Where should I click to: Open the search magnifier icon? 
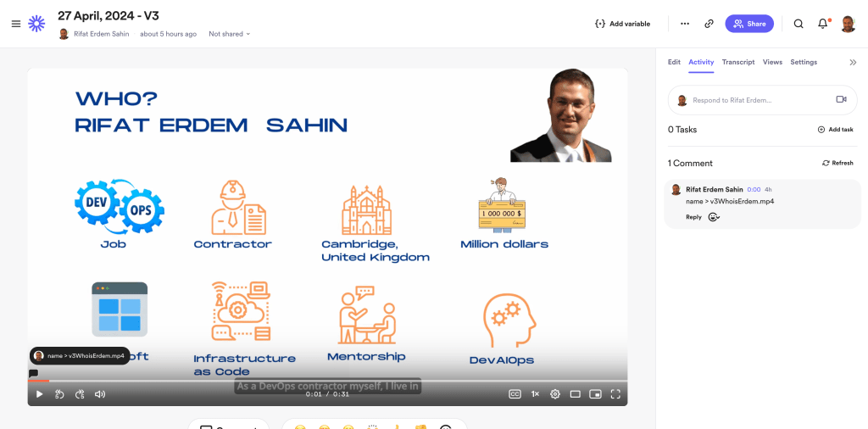point(798,24)
